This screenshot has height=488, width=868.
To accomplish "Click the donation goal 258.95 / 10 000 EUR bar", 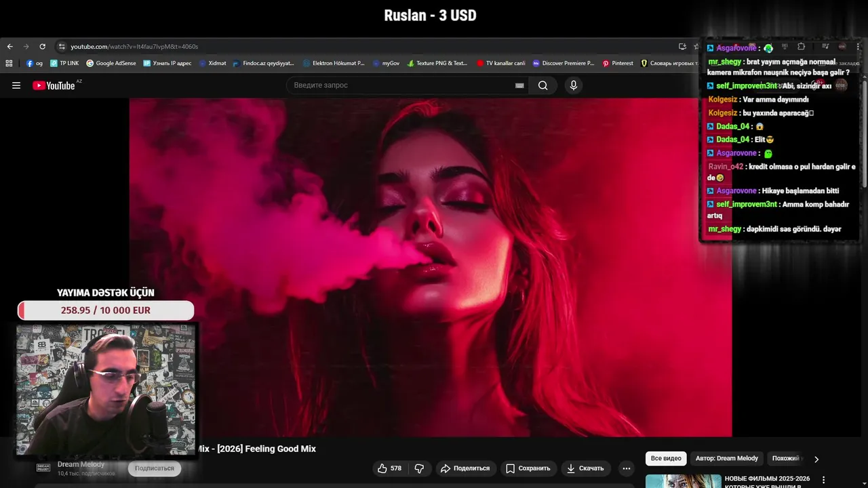I will pos(106,310).
